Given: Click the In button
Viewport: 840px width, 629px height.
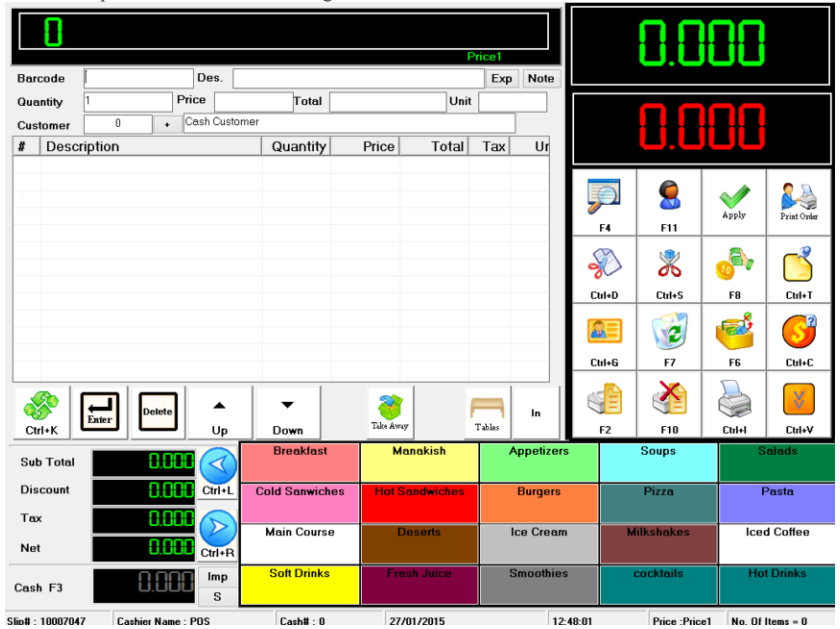Looking at the screenshot, I should [x=536, y=412].
